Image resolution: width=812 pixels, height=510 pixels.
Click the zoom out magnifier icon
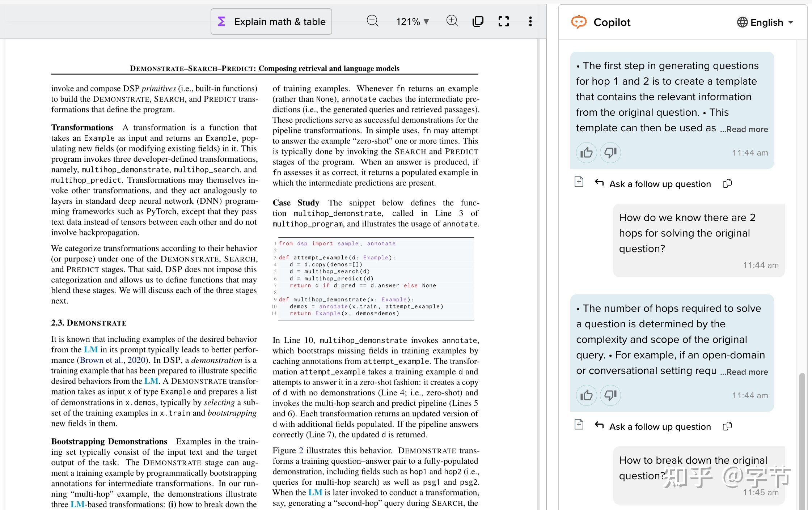[x=372, y=21]
